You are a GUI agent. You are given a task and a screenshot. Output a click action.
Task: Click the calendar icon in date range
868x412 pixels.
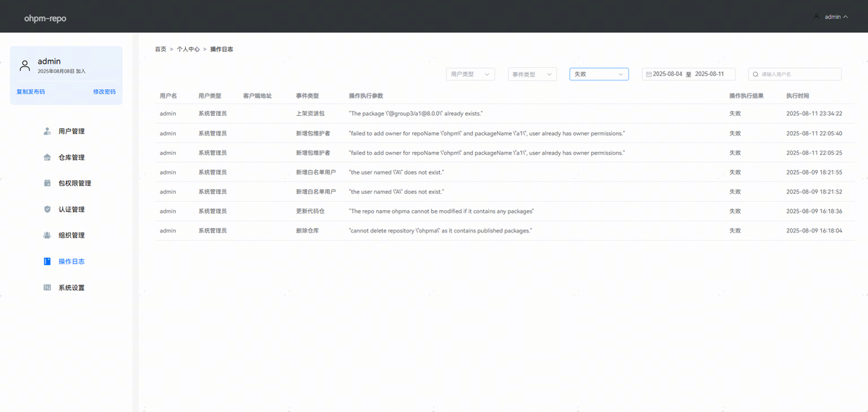tap(648, 74)
